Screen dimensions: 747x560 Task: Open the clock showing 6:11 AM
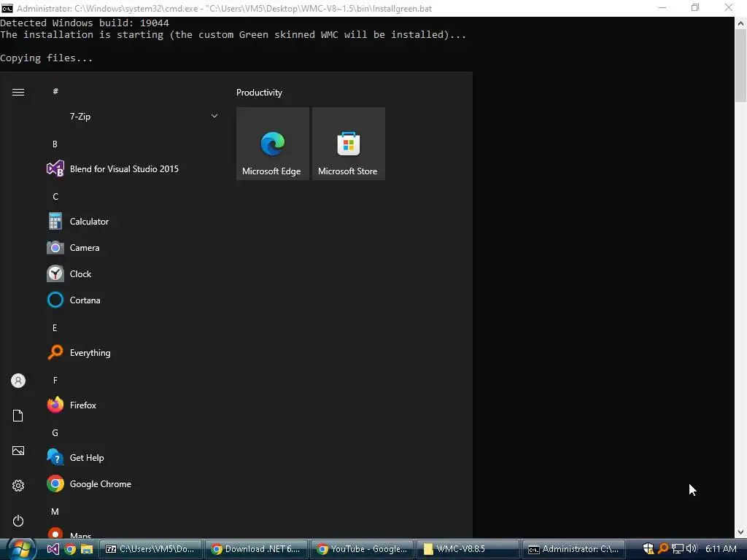click(x=721, y=548)
